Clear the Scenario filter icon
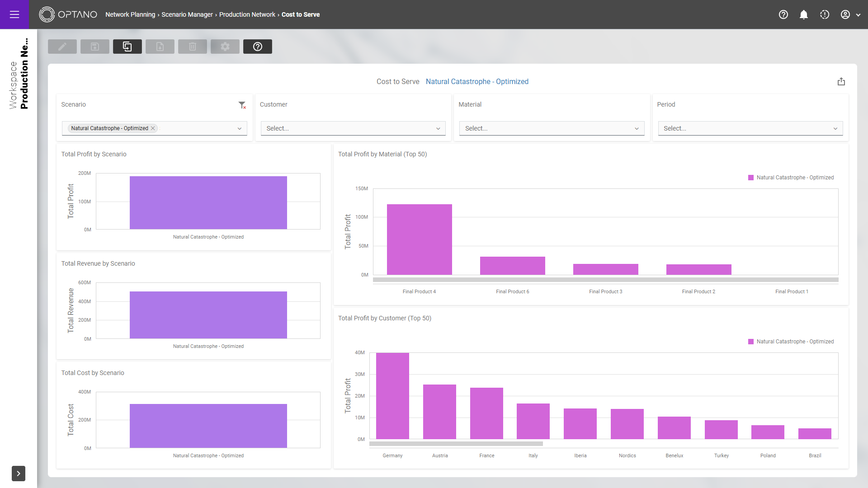 (242, 105)
